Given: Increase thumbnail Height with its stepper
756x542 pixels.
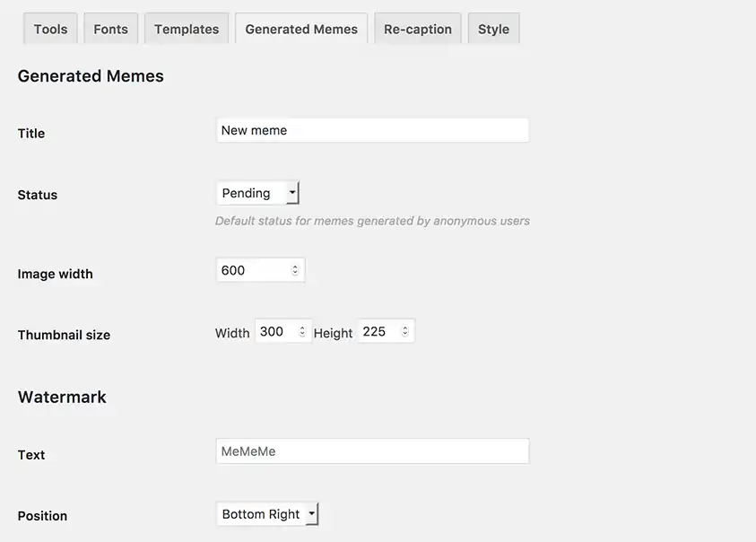Looking at the screenshot, I should pos(404,327).
